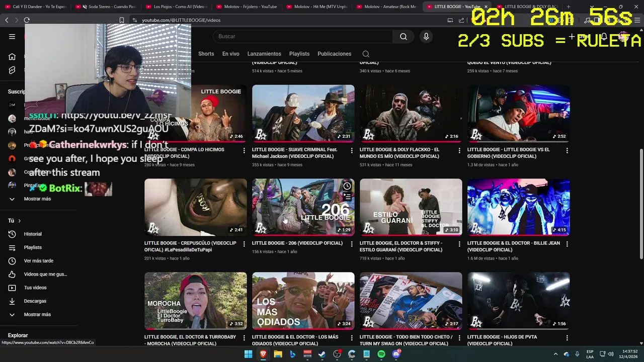Viewport: 644px width, 362px height.
Task: Open the channel search magnifier icon
Action: click(x=366, y=54)
